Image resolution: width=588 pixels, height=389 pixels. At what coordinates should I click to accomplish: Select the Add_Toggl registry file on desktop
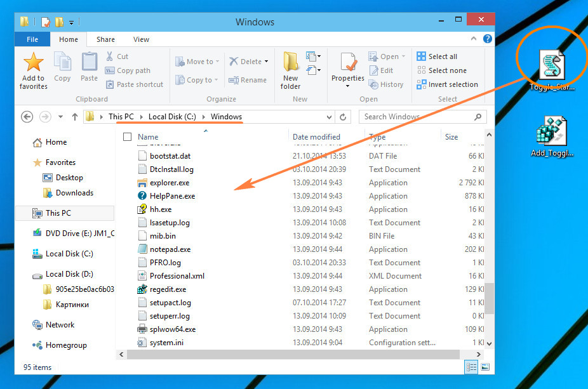[552, 136]
